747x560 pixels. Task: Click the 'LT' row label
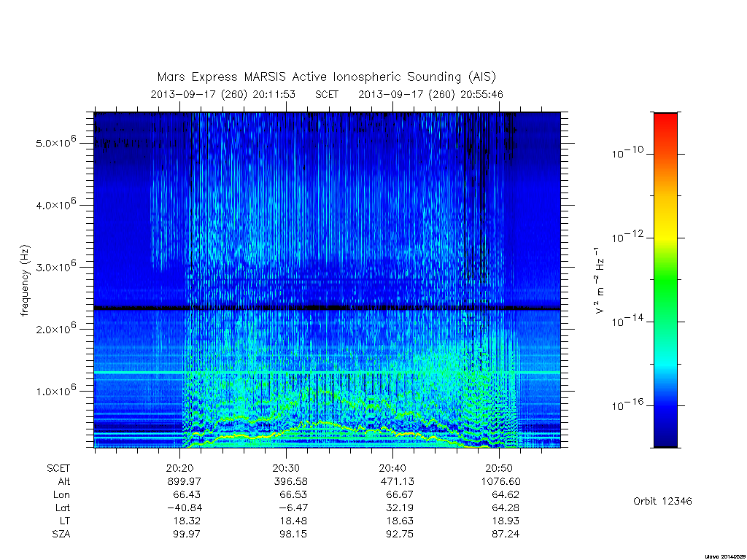pos(65,521)
